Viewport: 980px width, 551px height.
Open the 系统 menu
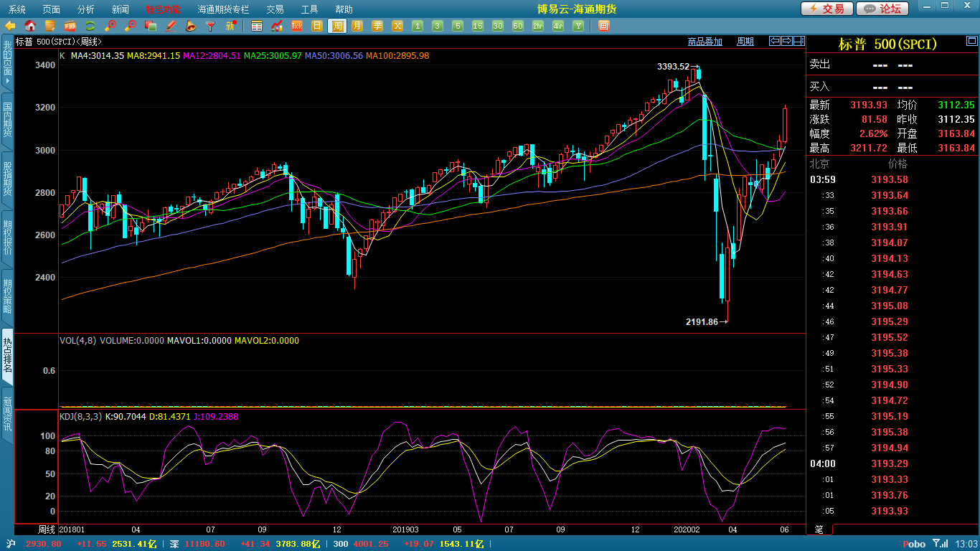click(x=17, y=9)
